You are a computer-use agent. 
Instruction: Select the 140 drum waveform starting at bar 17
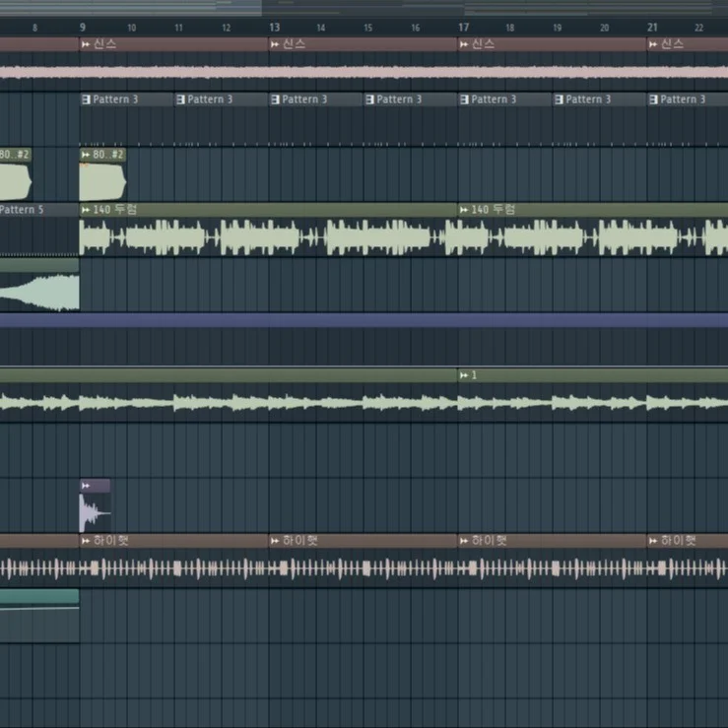pos(593,237)
